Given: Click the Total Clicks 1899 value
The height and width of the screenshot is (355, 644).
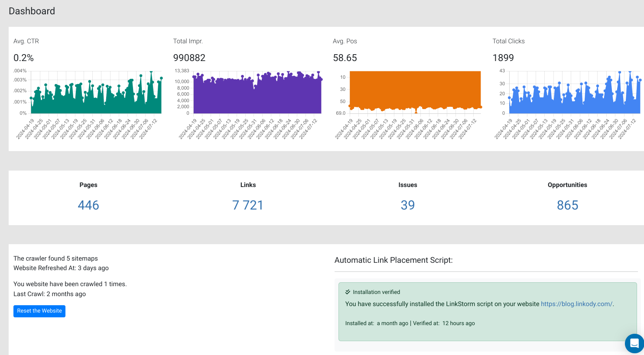Looking at the screenshot, I should 503,58.
